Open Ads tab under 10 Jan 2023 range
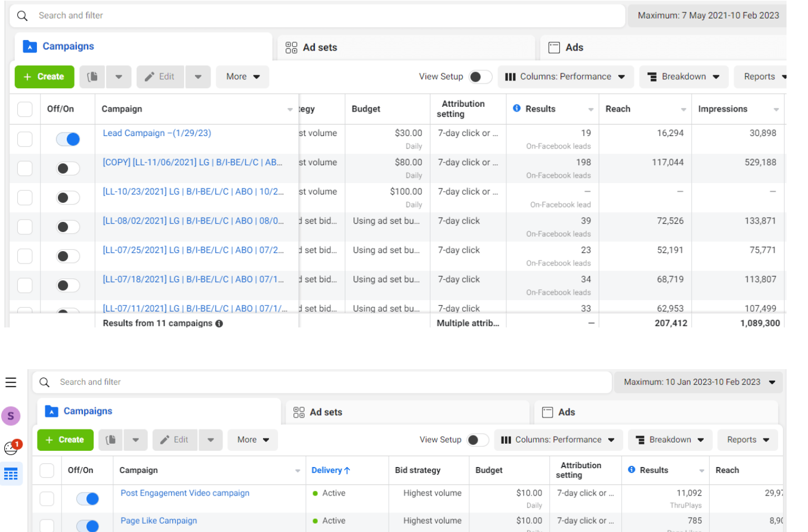 pos(566,412)
